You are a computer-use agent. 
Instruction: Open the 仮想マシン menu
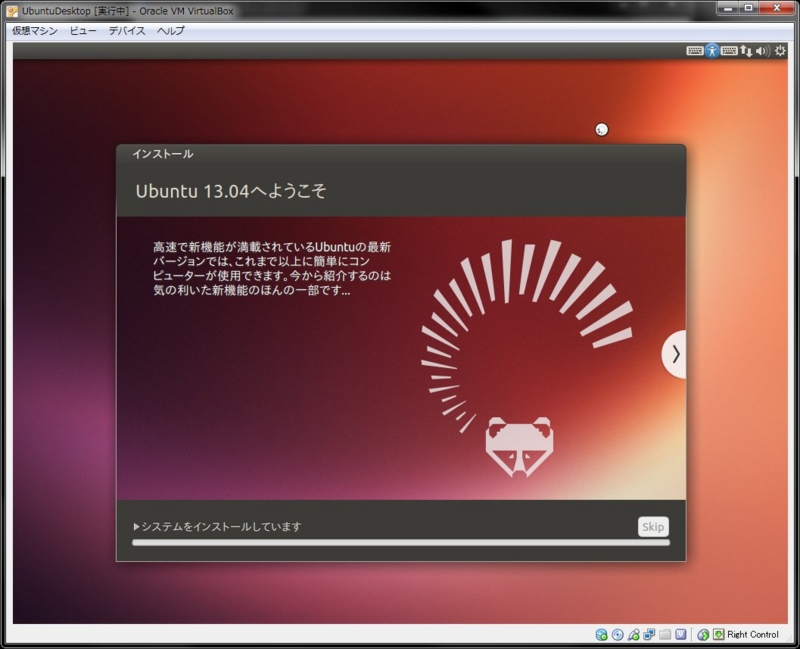35,31
